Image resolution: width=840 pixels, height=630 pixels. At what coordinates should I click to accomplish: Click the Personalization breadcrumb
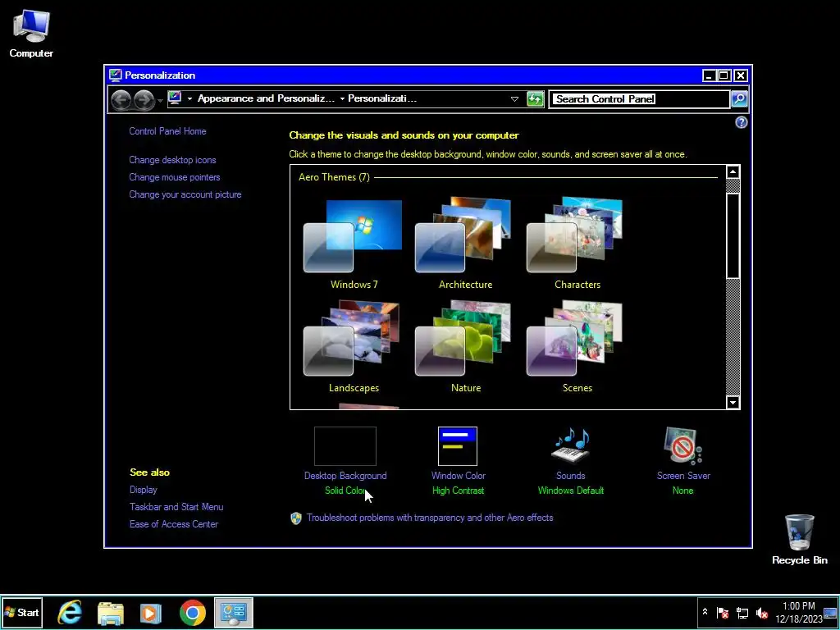[x=382, y=98]
